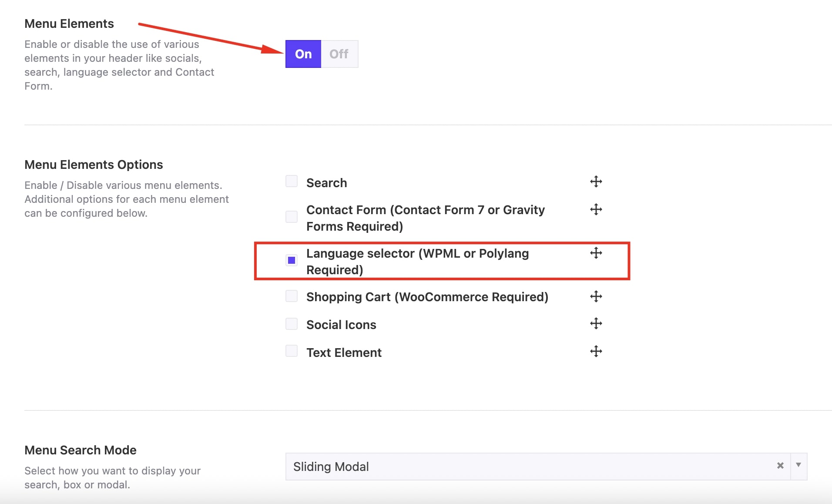
Task: Enable the Shopping Cart element
Action: tap(291, 296)
